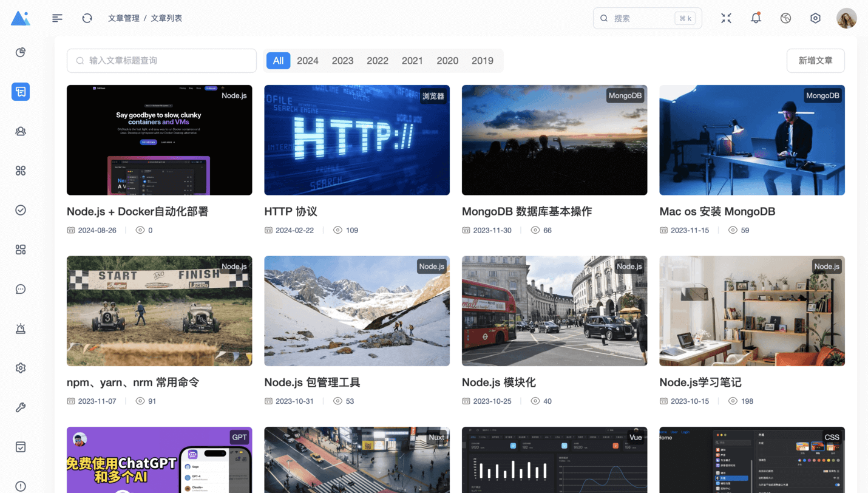The height and width of the screenshot is (493, 868).
Task: Exit fullscreen with the inward arrows icon
Action: click(726, 18)
